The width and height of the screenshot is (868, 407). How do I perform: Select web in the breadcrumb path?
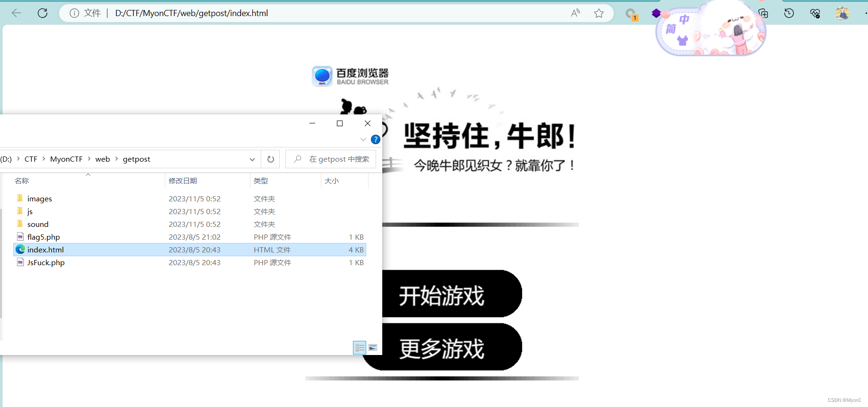(x=103, y=159)
